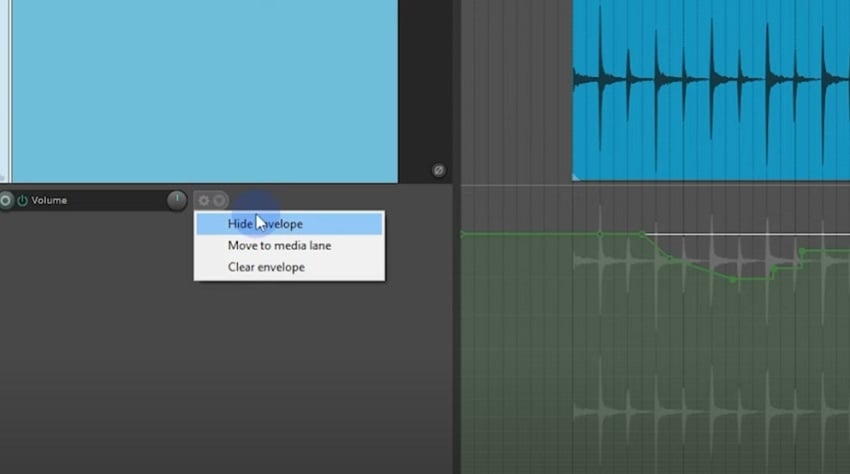The image size is (850, 474).
Task: Click the light blue track control panel
Action: click(x=205, y=91)
